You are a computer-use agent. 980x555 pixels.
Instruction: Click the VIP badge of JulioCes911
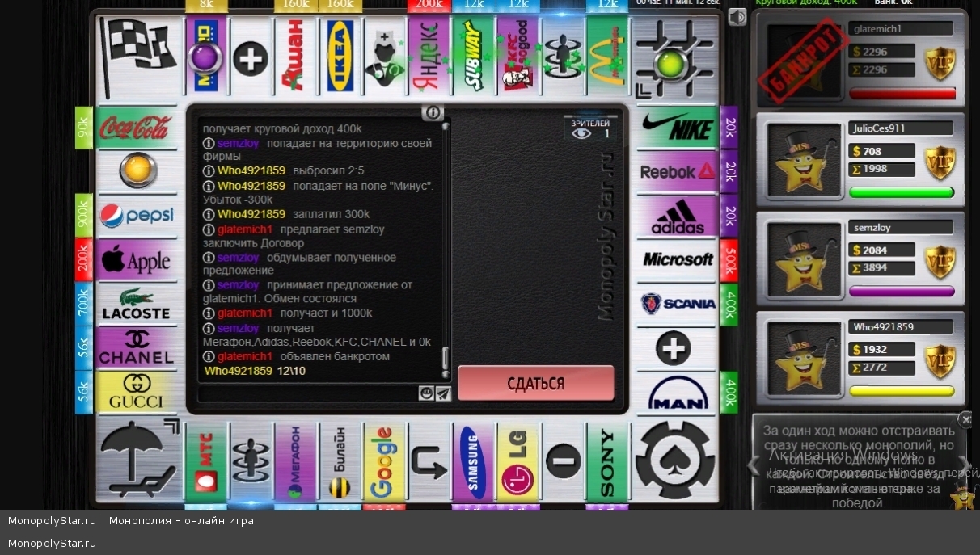940,162
